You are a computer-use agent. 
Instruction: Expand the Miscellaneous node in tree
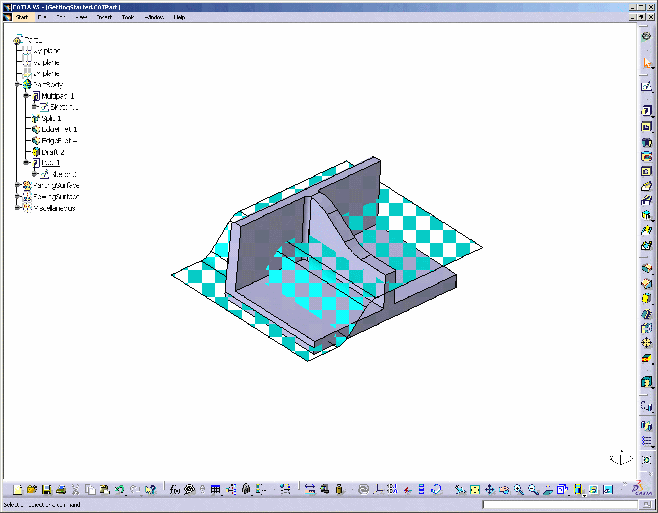pos(18,208)
